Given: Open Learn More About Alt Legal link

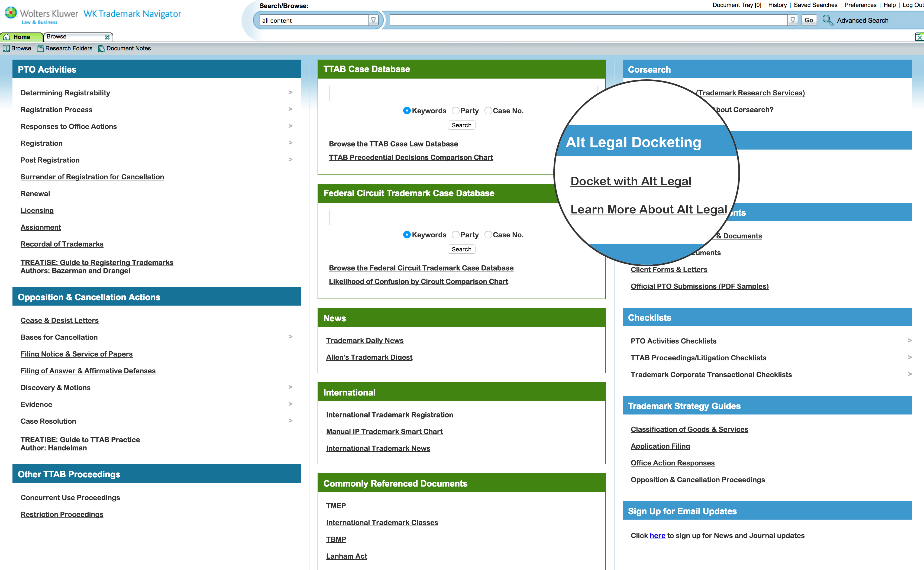Looking at the screenshot, I should tap(649, 209).
